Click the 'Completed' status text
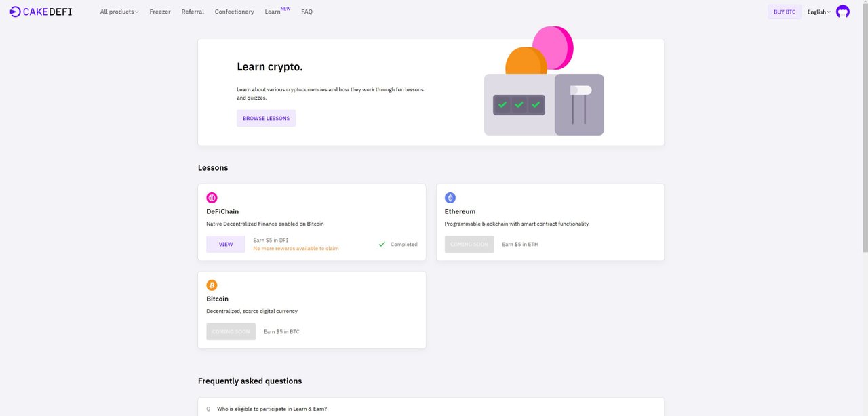 pos(404,244)
